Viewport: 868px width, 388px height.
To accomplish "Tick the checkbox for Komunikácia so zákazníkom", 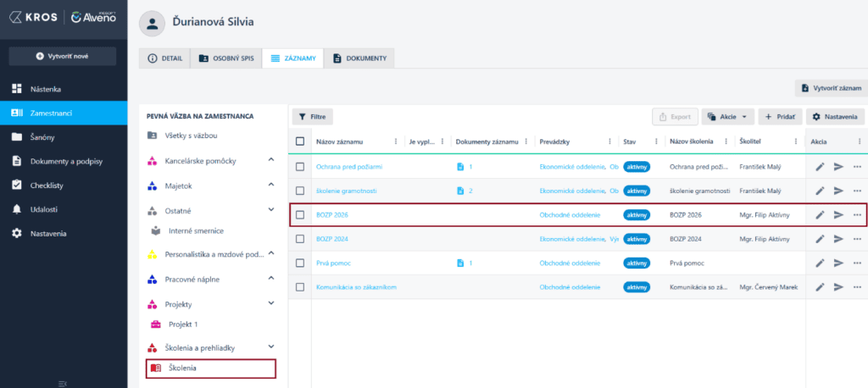I will 299,287.
